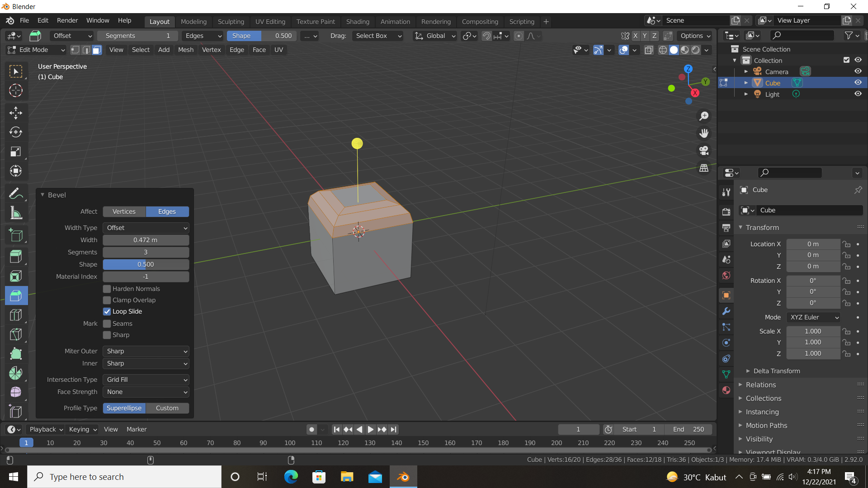Select the Spin tool
The width and height of the screenshot is (868, 488).
16,373
